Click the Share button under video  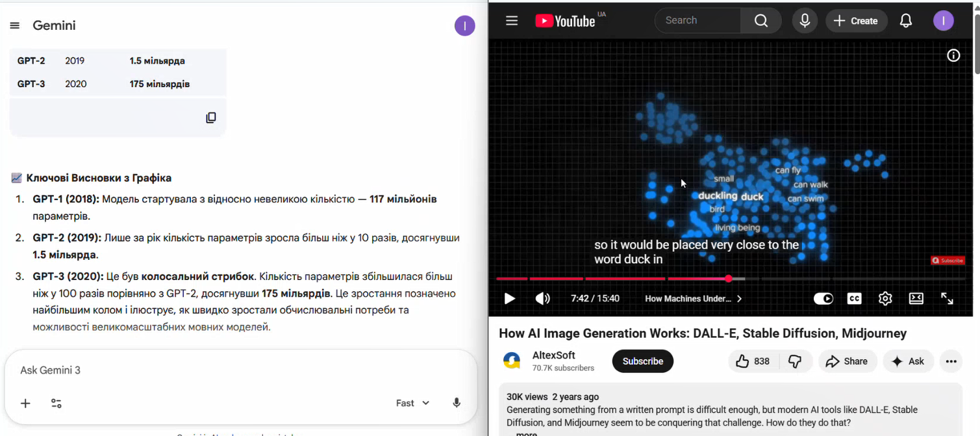coord(847,361)
